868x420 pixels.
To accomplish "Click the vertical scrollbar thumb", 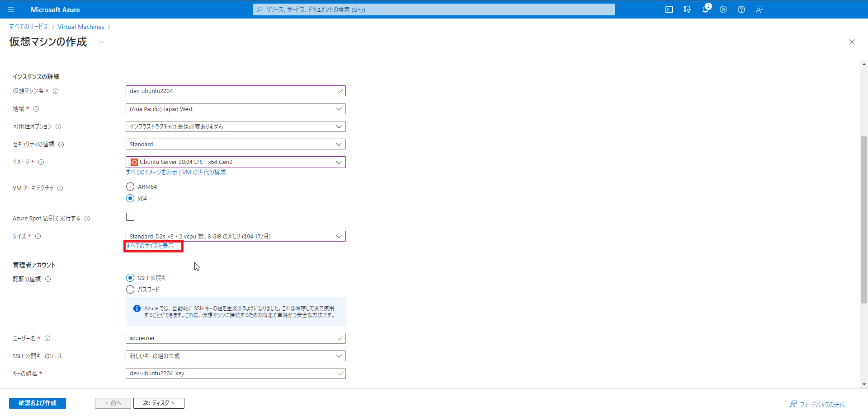I will coord(864,219).
